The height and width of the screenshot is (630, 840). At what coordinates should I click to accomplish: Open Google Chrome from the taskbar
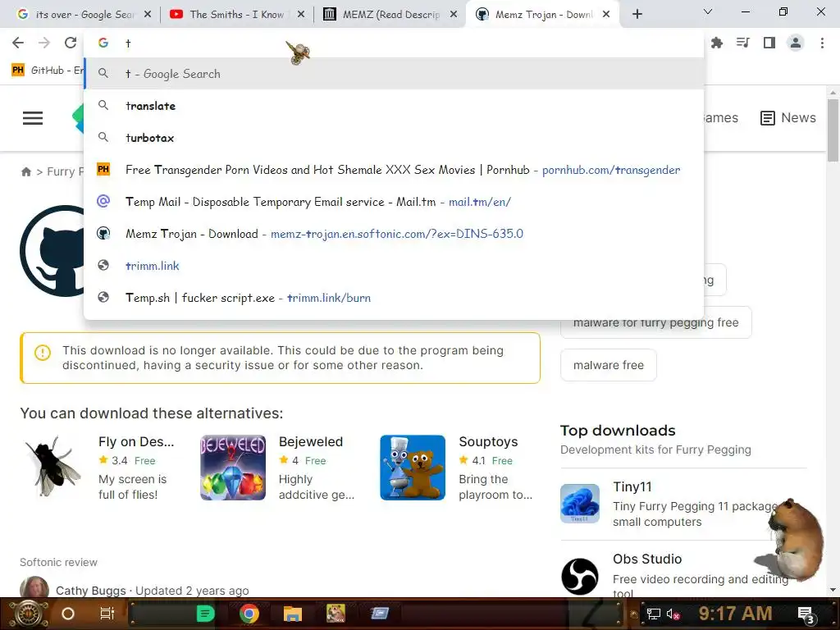click(249, 614)
